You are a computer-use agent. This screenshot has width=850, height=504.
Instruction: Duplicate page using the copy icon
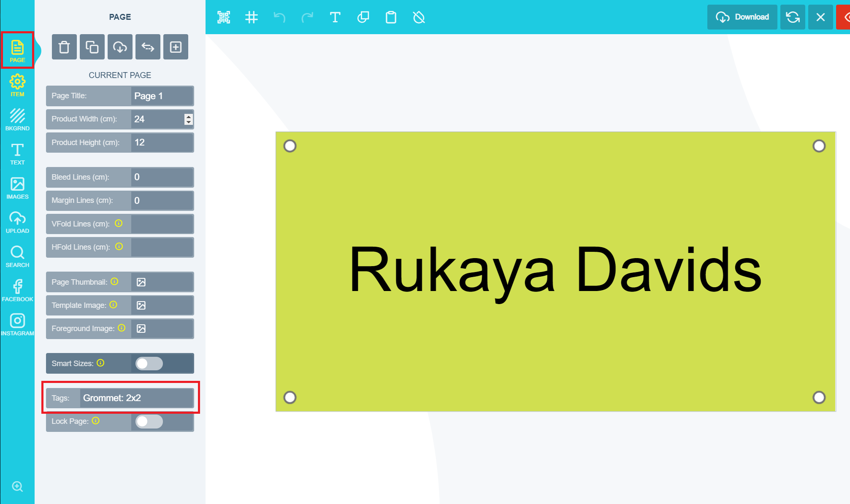92,47
